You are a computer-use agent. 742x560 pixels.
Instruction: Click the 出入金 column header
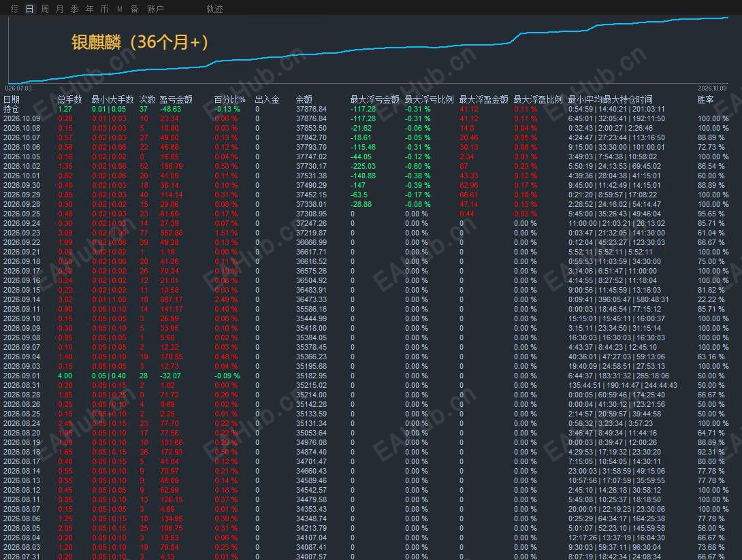pos(268,99)
